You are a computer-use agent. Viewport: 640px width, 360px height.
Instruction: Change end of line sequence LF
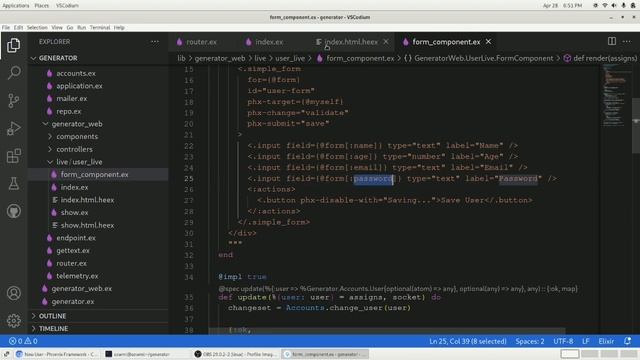[x=586, y=341]
